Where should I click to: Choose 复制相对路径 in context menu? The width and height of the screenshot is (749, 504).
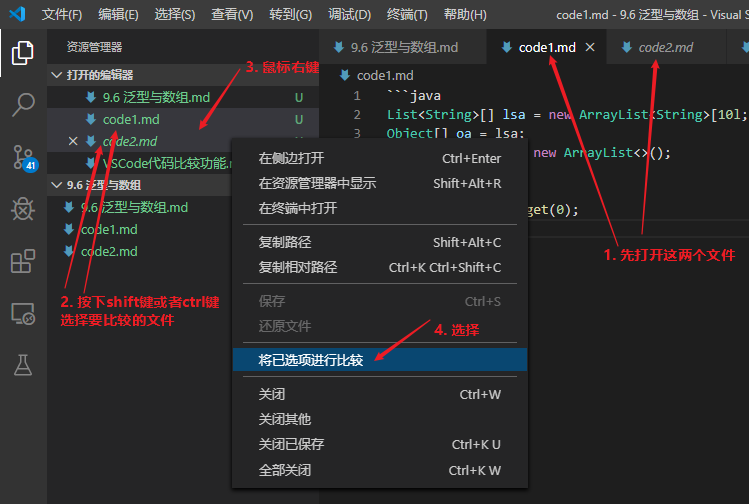(x=380, y=267)
